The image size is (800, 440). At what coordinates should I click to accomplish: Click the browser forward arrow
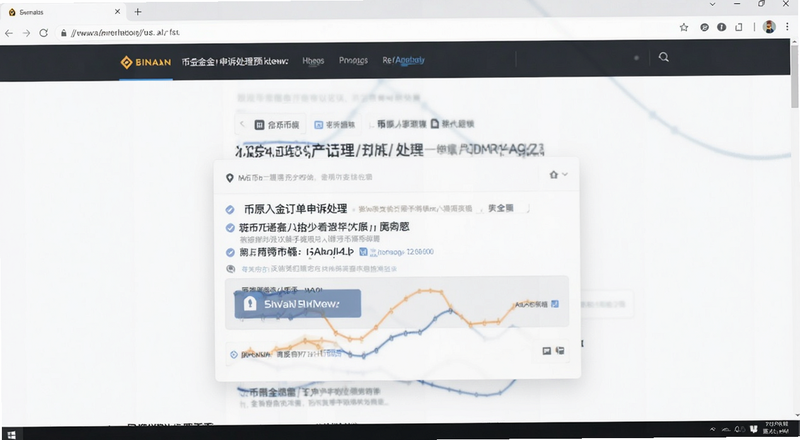[x=27, y=33]
